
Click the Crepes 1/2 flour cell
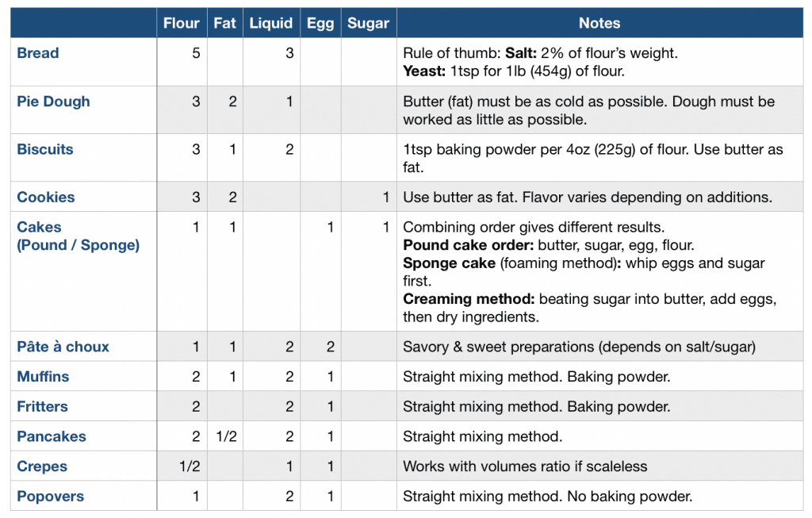tap(190, 466)
